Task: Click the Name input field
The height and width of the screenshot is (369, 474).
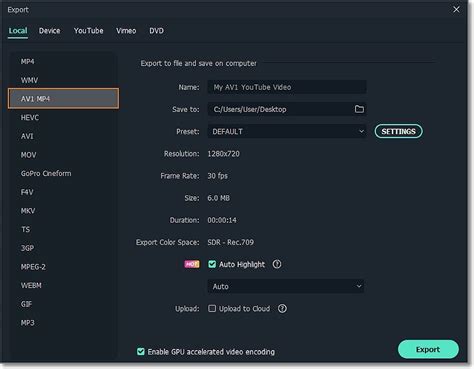Action: [x=287, y=87]
